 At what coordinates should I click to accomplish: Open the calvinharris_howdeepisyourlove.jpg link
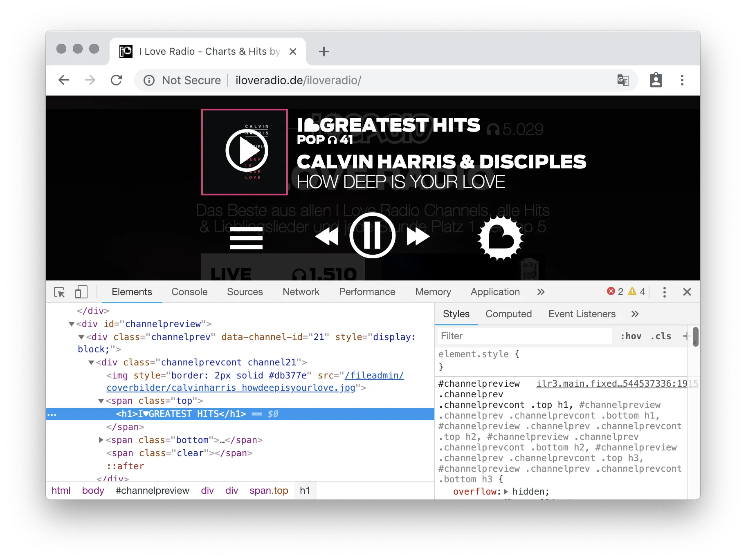[231, 388]
